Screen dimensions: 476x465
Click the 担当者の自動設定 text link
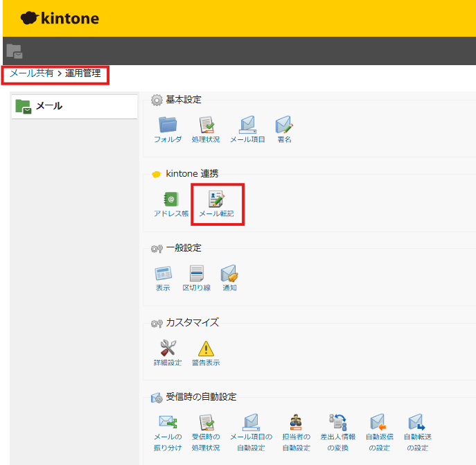point(297,442)
